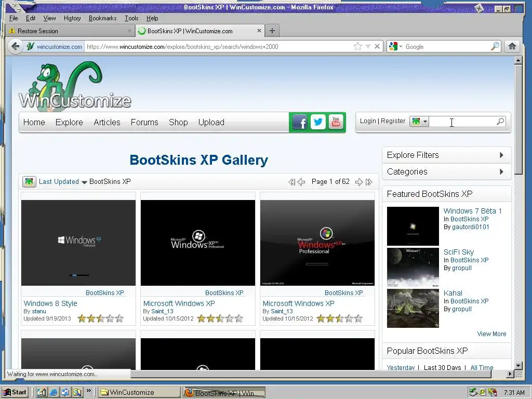Open Windows 7 Béta 1 featured link

point(472,211)
